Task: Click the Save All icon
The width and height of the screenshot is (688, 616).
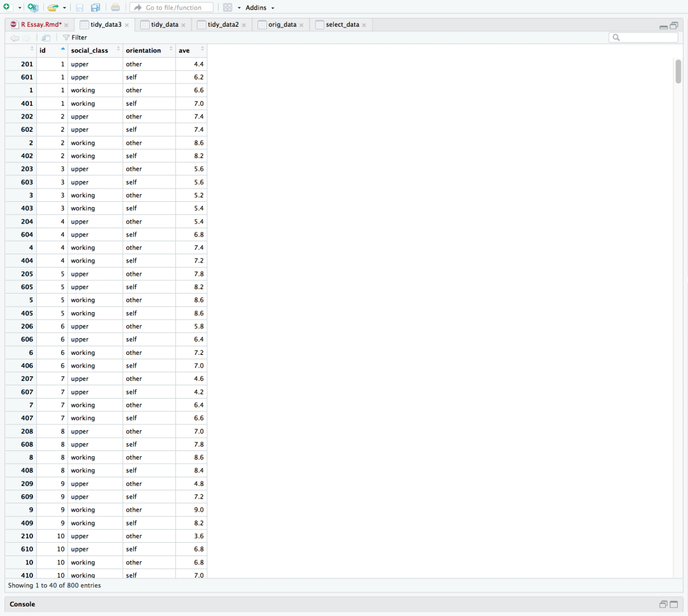Action: (95, 8)
